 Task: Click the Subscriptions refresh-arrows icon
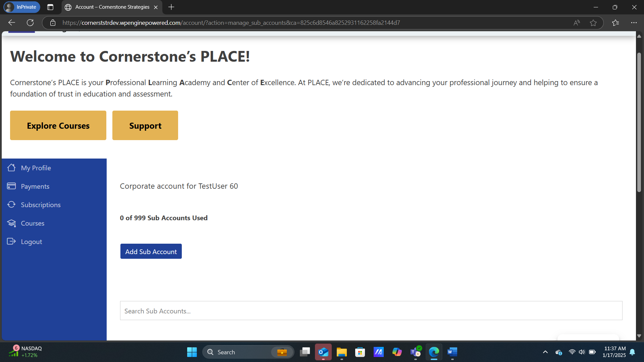[x=12, y=204]
